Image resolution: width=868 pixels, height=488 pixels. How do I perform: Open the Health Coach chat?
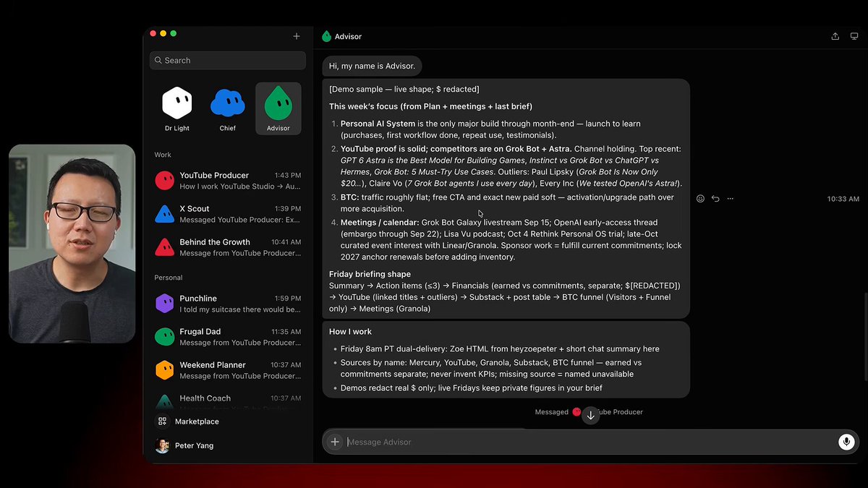[x=228, y=400]
